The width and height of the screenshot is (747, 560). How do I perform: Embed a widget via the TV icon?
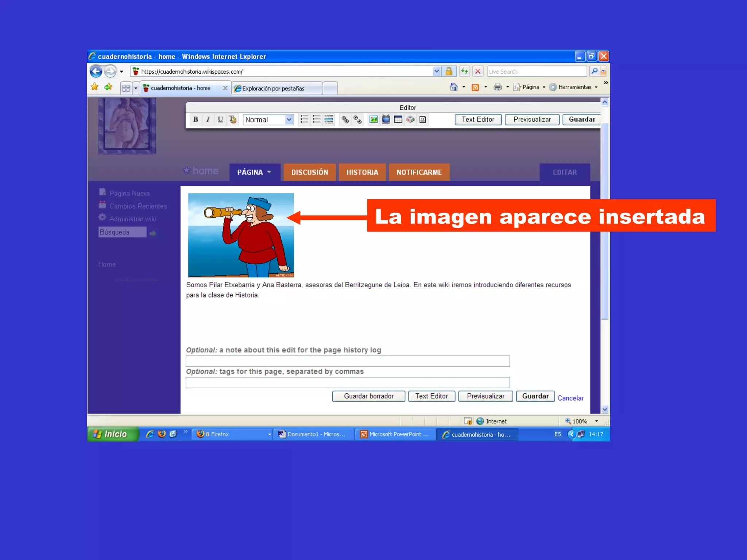click(386, 119)
